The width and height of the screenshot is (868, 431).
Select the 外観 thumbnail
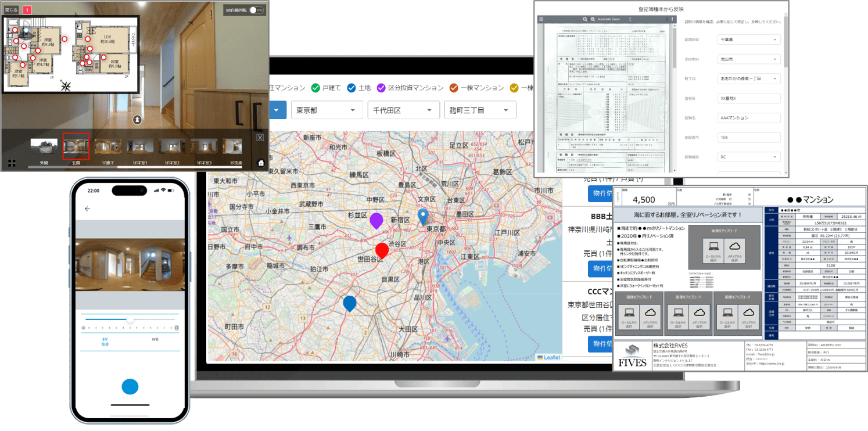coord(44,146)
